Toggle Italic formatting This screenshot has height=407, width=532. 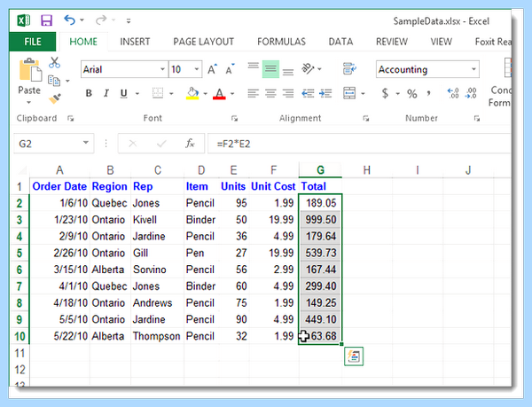click(x=106, y=93)
